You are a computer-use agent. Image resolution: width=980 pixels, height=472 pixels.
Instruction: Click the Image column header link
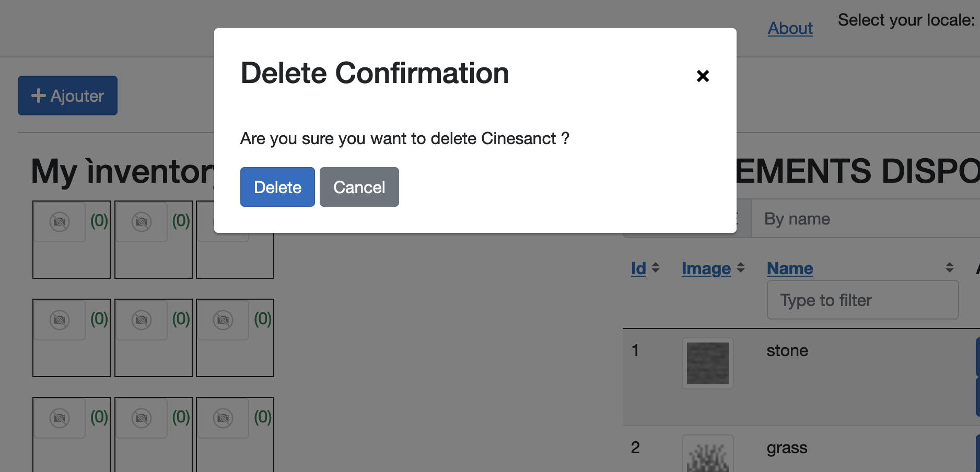coord(706,268)
